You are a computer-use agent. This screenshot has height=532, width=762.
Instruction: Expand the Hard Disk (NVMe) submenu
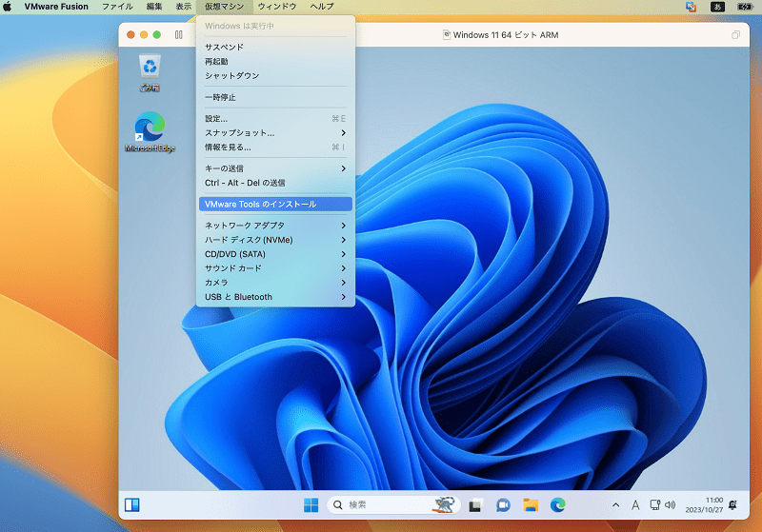(x=275, y=240)
